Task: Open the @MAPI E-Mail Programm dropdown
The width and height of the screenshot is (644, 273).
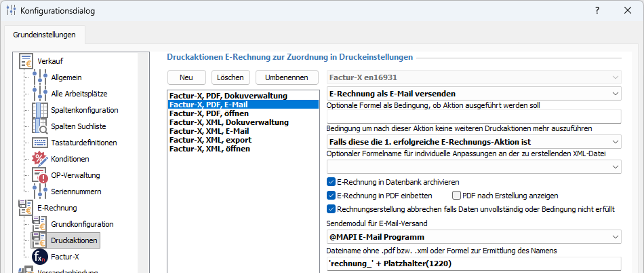Action: pyautogui.click(x=474, y=237)
